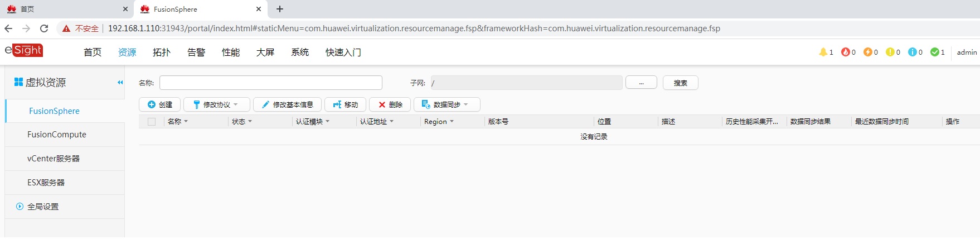Select ESX服务器 in the sidebar

(65, 183)
